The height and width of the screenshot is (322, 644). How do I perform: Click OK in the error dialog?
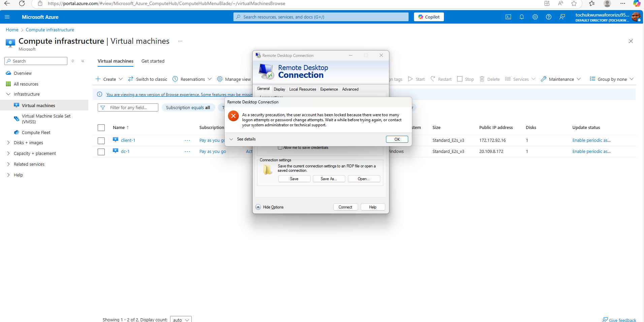[397, 139]
